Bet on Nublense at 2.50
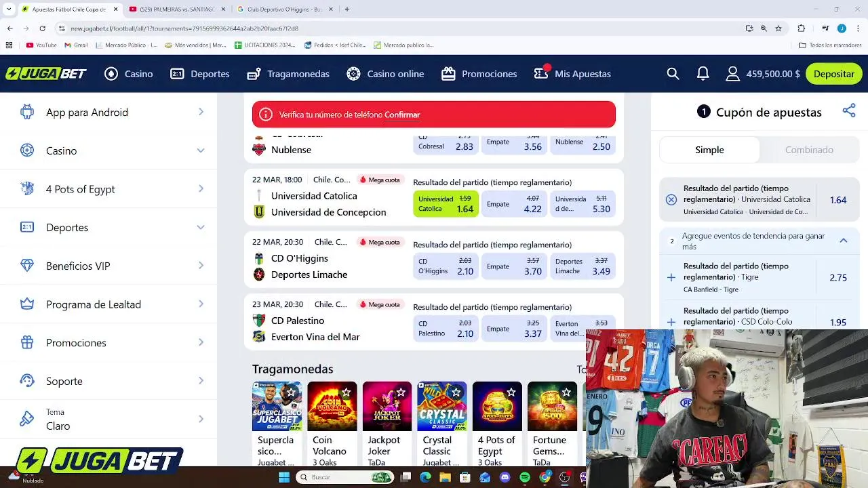Viewport: 868px width, 488px height. coord(583,144)
